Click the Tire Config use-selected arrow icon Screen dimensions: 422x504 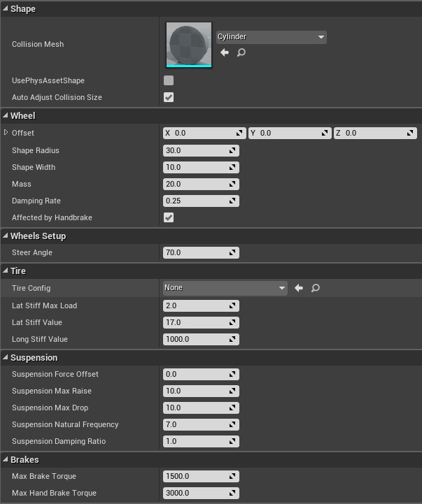click(299, 287)
